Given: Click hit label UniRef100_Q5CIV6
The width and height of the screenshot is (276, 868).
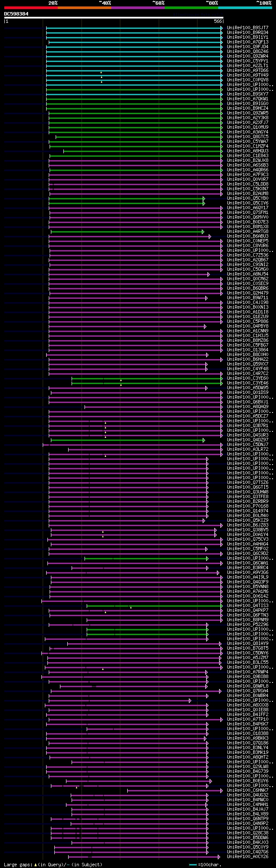Looking at the screenshot, I should coord(248,203).
